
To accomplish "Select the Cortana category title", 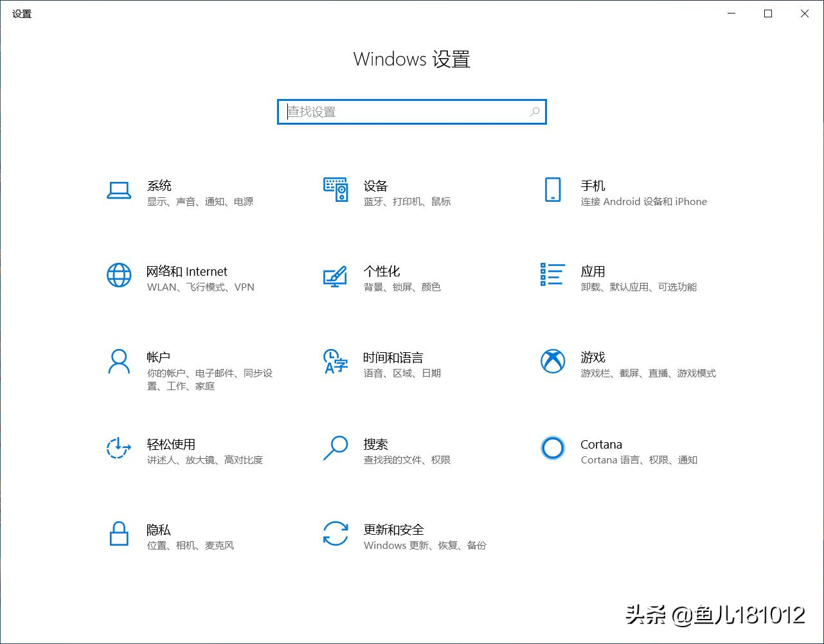I will pyautogui.click(x=601, y=444).
